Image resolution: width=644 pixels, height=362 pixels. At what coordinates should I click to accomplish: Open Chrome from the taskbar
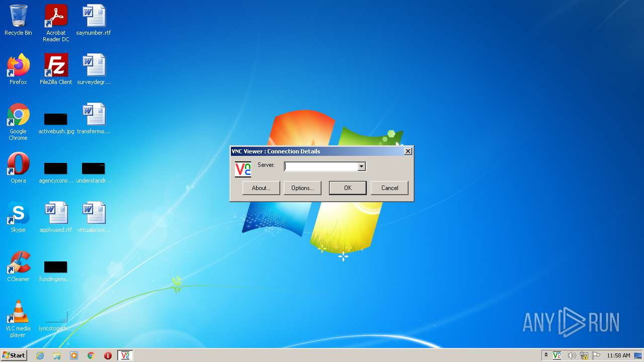coord(91,355)
